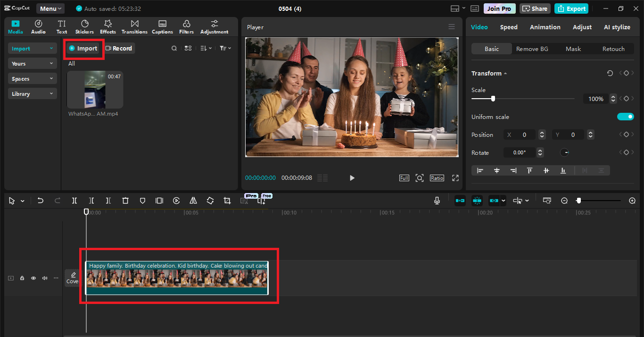
Task: Open the Transitions panel
Action: 134,27
